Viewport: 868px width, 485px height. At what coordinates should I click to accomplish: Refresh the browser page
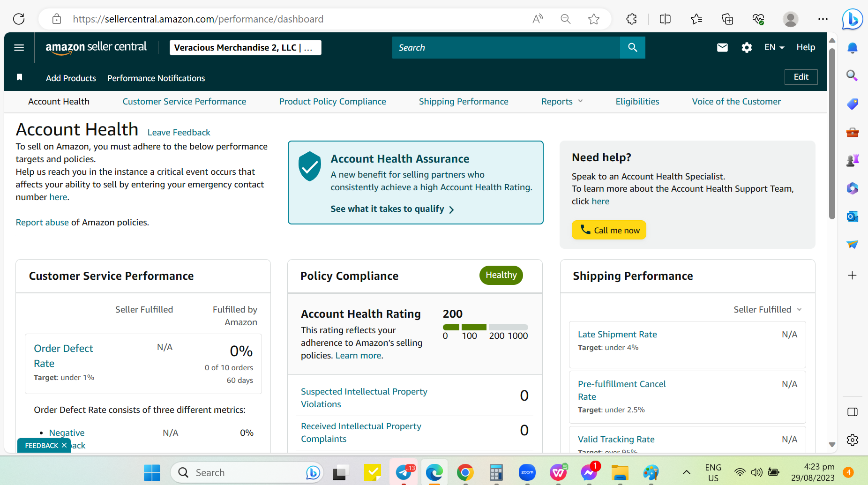19,19
